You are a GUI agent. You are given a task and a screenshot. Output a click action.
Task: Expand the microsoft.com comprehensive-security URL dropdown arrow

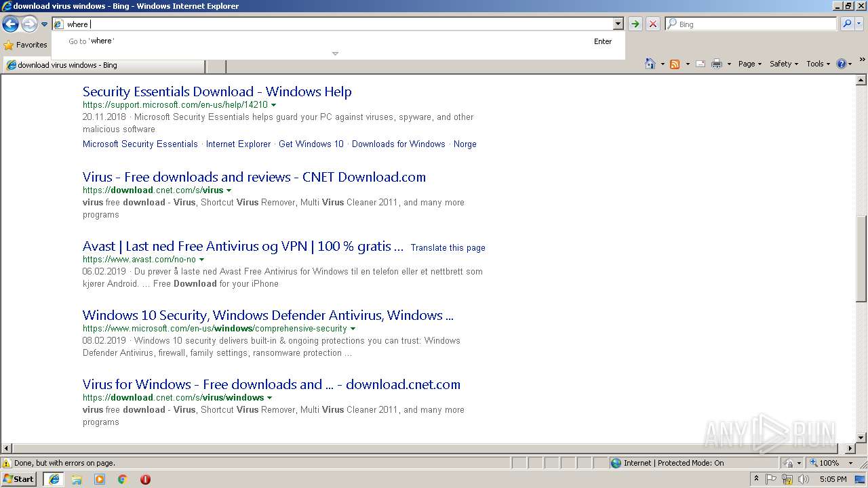[353, 329]
